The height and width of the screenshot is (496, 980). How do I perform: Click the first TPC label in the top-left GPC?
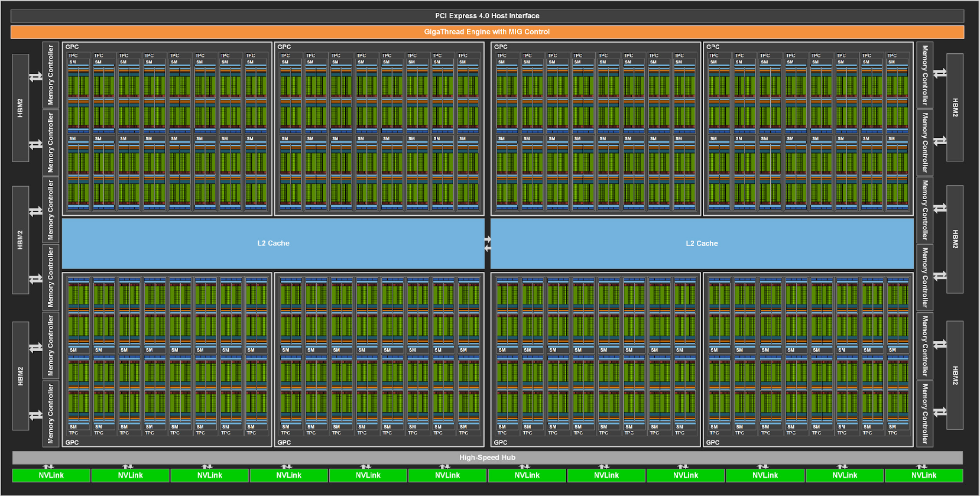coord(73,56)
